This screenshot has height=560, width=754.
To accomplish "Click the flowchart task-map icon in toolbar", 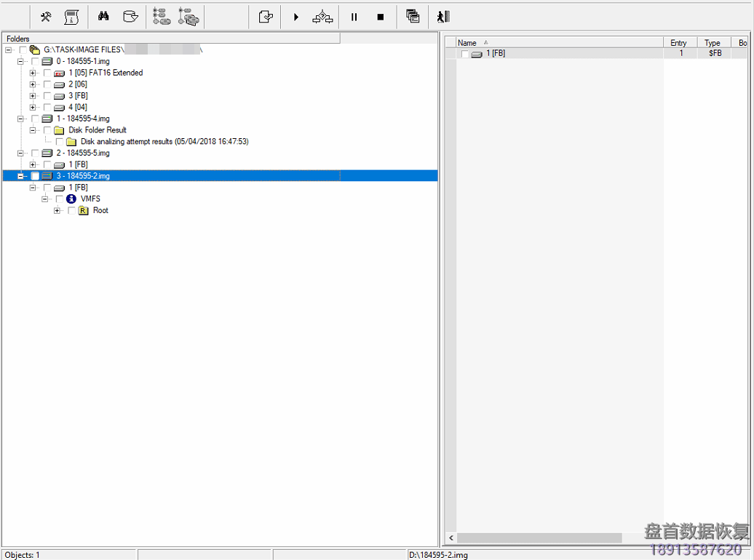I will (322, 17).
